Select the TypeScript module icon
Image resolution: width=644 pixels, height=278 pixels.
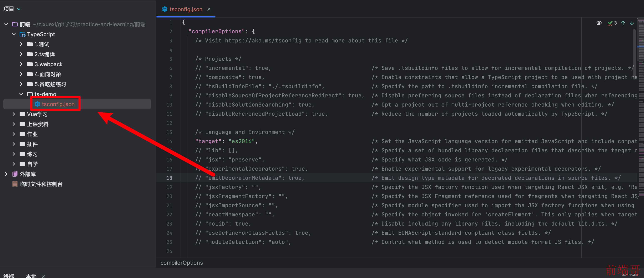point(22,34)
